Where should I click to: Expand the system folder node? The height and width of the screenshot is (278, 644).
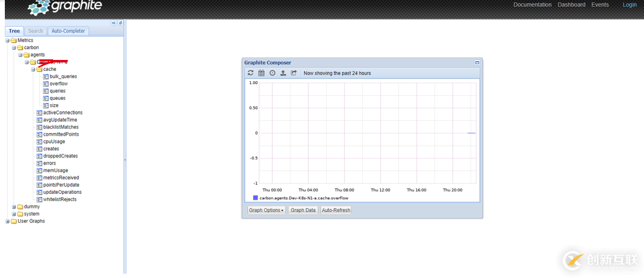click(x=14, y=214)
